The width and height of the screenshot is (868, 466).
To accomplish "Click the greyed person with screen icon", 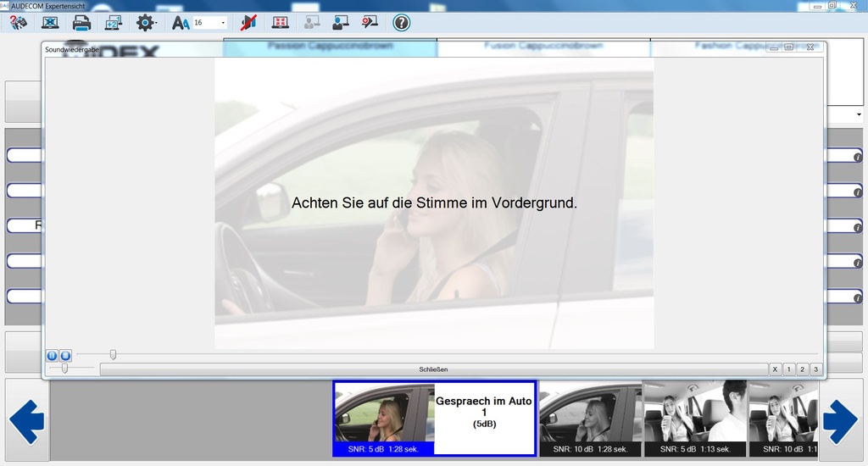I will coord(312,23).
